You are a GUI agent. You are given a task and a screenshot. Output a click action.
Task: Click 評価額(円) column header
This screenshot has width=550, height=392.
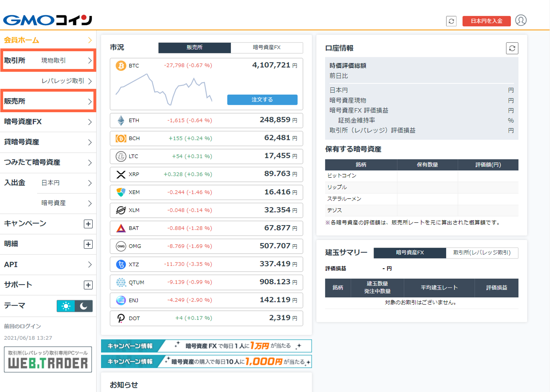point(488,165)
